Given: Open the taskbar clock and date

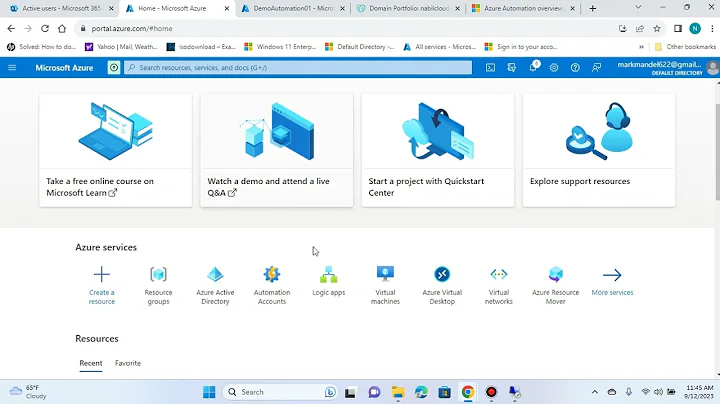Looking at the screenshot, I should coord(700,392).
